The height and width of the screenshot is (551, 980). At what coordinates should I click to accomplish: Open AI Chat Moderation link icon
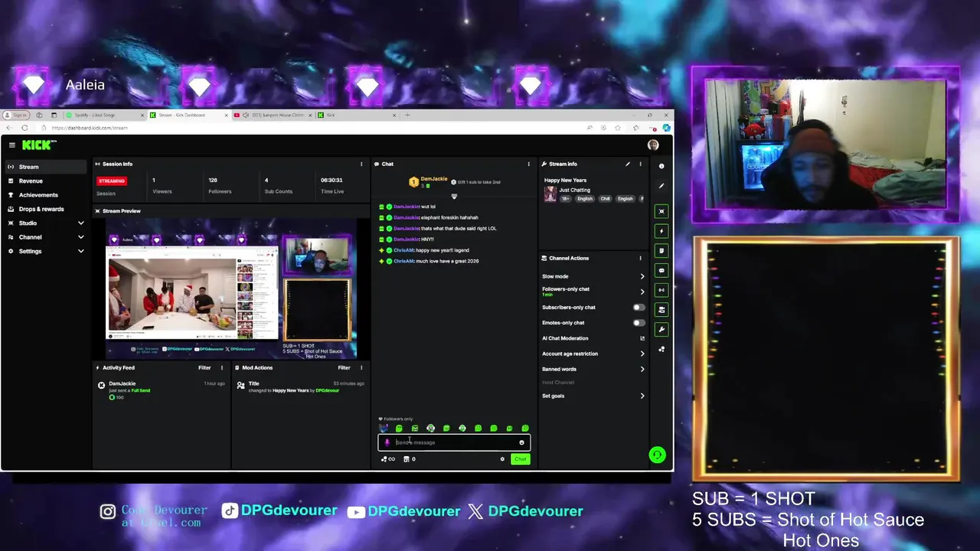tap(642, 338)
